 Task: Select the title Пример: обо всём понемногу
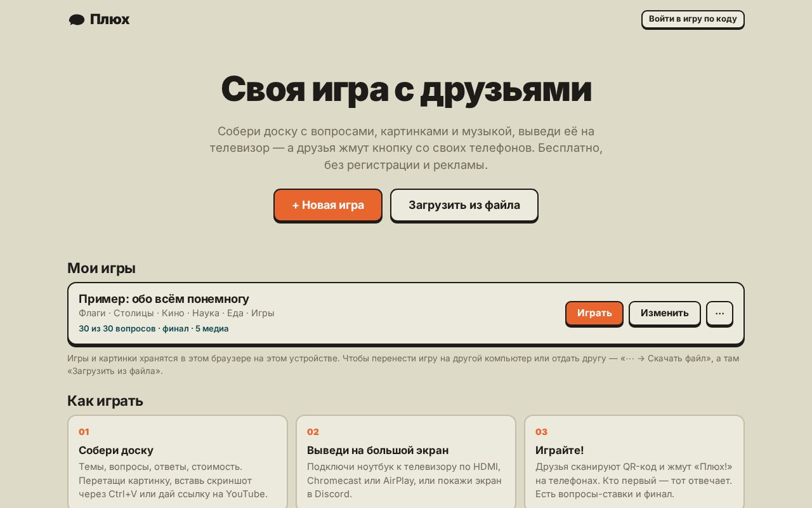click(x=164, y=298)
